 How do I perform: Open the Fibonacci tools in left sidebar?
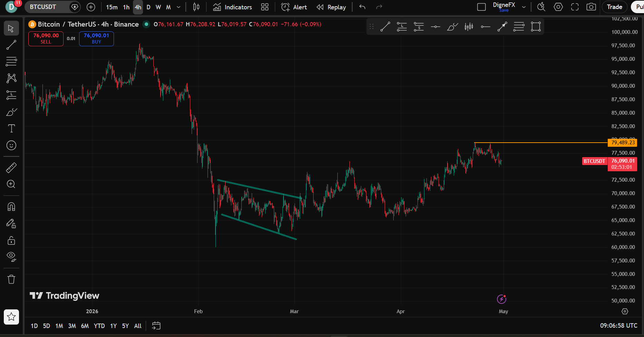(11, 61)
